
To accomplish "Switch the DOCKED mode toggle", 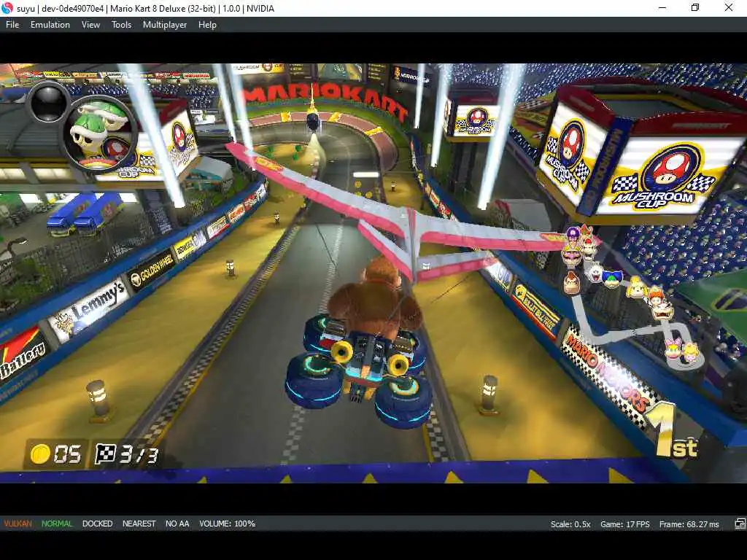I will click(97, 524).
